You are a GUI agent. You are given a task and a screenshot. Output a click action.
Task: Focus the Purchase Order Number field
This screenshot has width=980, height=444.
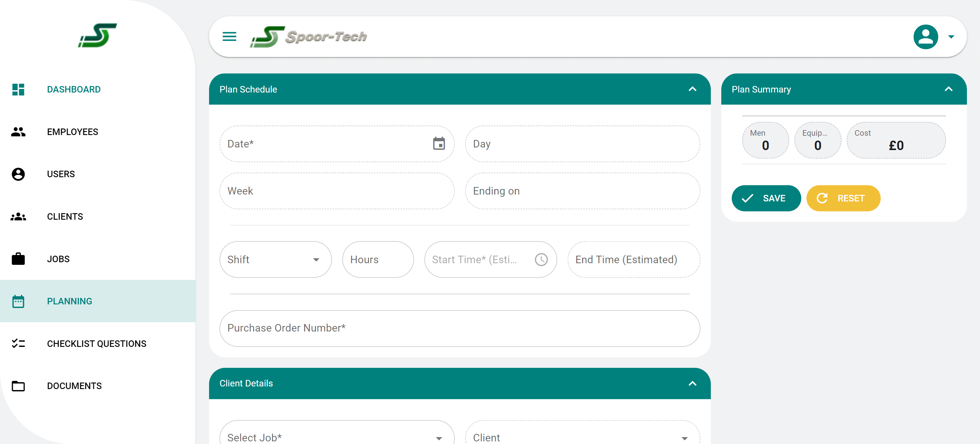pyautogui.click(x=459, y=328)
